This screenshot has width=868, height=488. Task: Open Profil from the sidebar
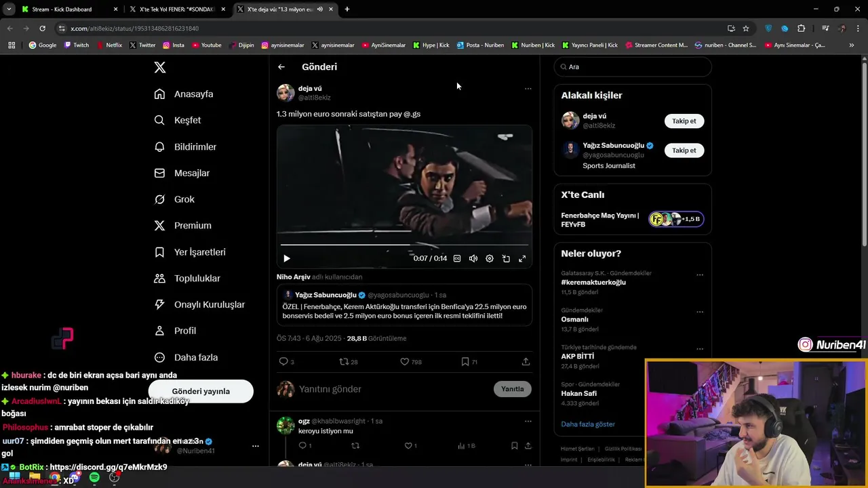pyautogui.click(x=175, y=331)
